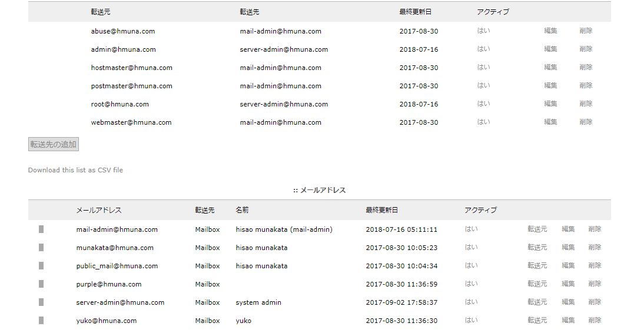Image resolution: width=644 pixels, height=333 pixels.
Task: Click the grey marker beside mail-admin@hmuna.com mailbox
Action: pyautogui.click(x=41, y=229)
